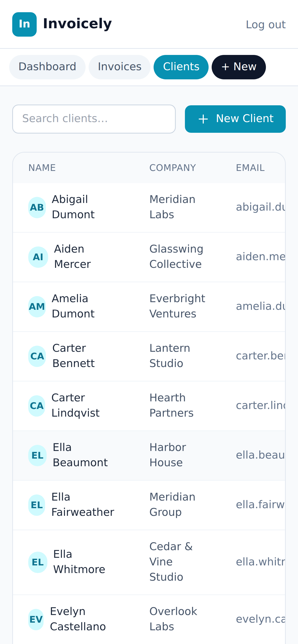Log out of Invoicely
Image resolution: width=298 pixels, height=644 pixels.
266,25
